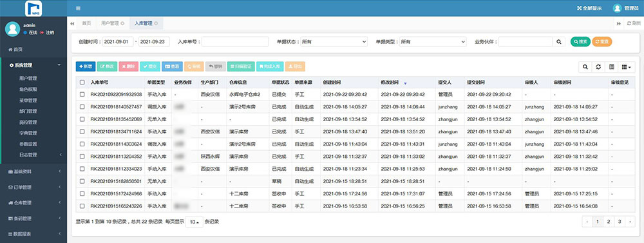Click the 查看 view button

172,66
